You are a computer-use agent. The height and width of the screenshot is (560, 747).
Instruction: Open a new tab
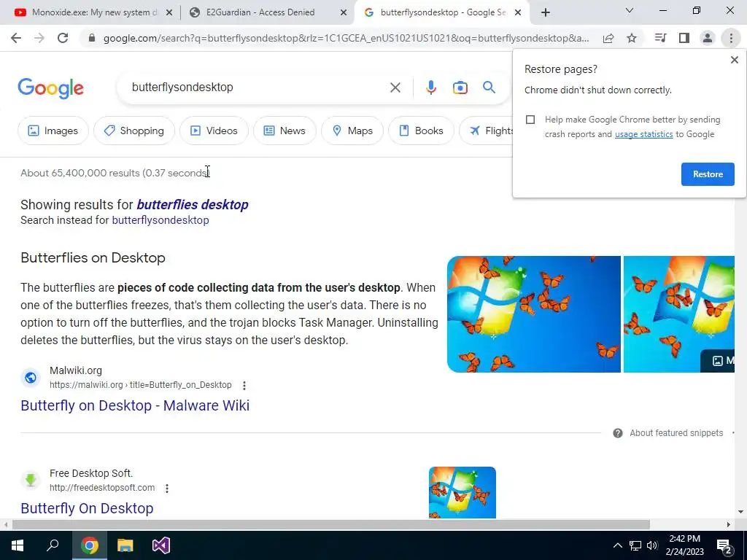tap(546, 12)
